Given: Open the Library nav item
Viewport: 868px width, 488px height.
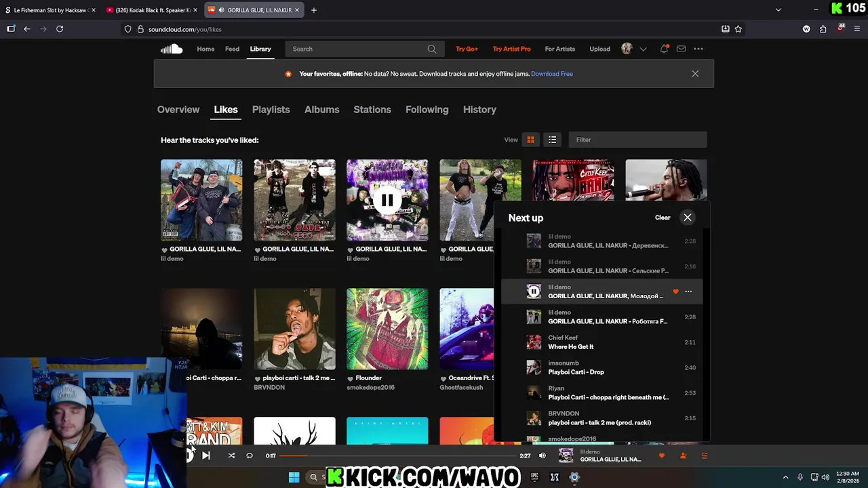Looking at the screenshot, I should (260, 49).
